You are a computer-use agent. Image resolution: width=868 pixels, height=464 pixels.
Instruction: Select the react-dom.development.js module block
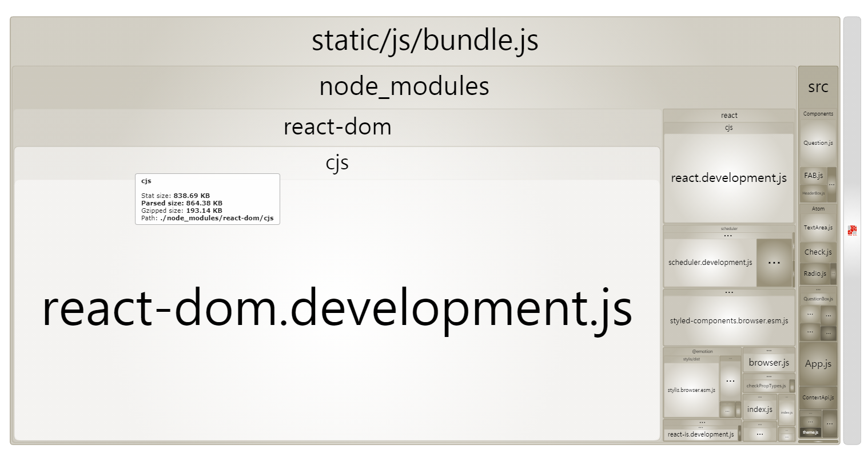tap(337, 310)
